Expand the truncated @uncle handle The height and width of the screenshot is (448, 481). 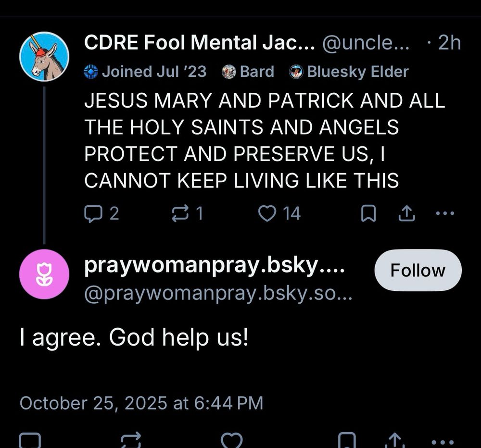coord(366,42)
